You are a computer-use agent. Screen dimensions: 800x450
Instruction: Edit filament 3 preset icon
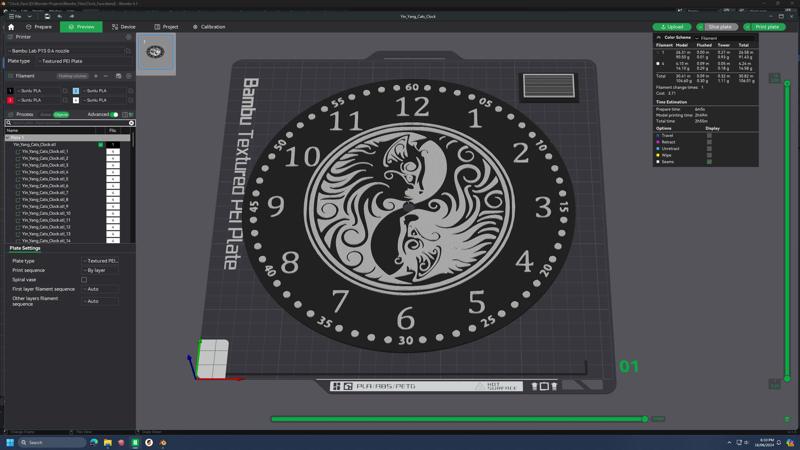click(x=65, y=101)
